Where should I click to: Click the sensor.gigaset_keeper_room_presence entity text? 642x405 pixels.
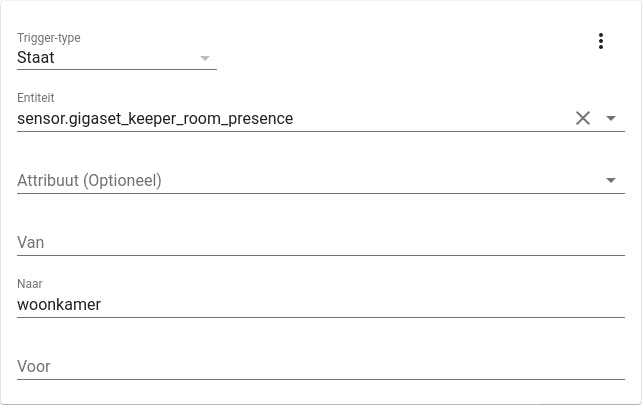(x=155, y=119)
